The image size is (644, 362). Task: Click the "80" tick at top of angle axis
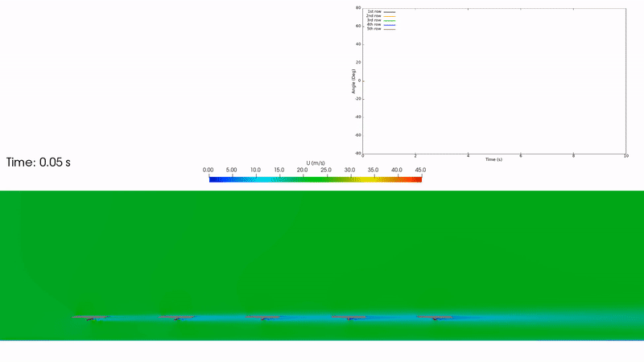(x=358, y=8)
